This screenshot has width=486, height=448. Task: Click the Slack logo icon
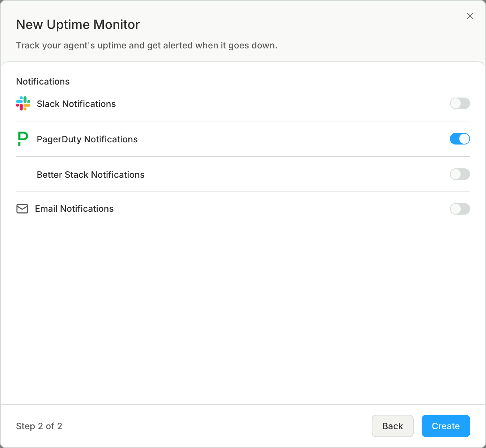tap(23, 103)
